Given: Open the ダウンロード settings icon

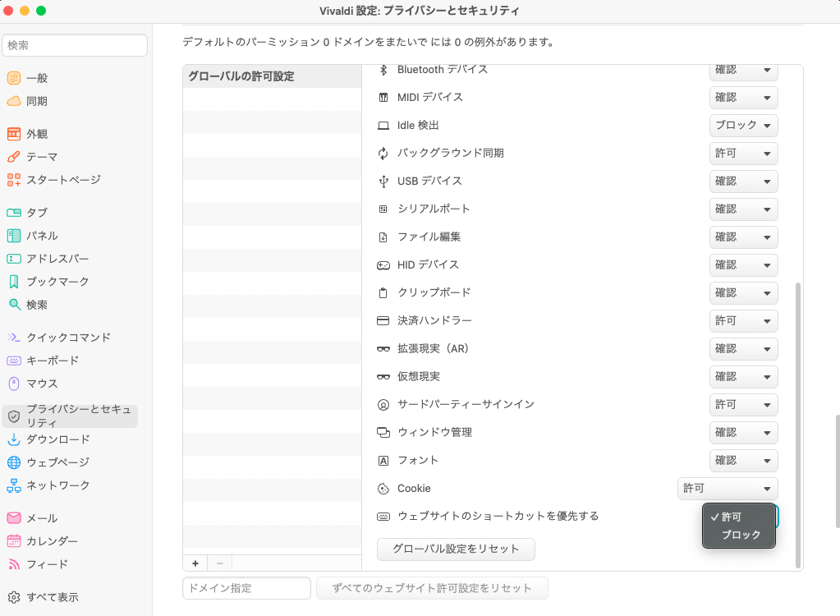Looking at the screenshot, I should click(14, 439).
